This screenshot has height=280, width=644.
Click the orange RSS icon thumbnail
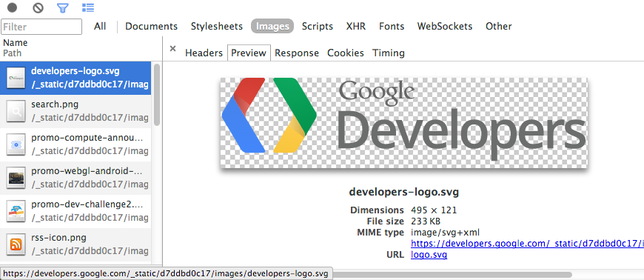coord(16,245)
